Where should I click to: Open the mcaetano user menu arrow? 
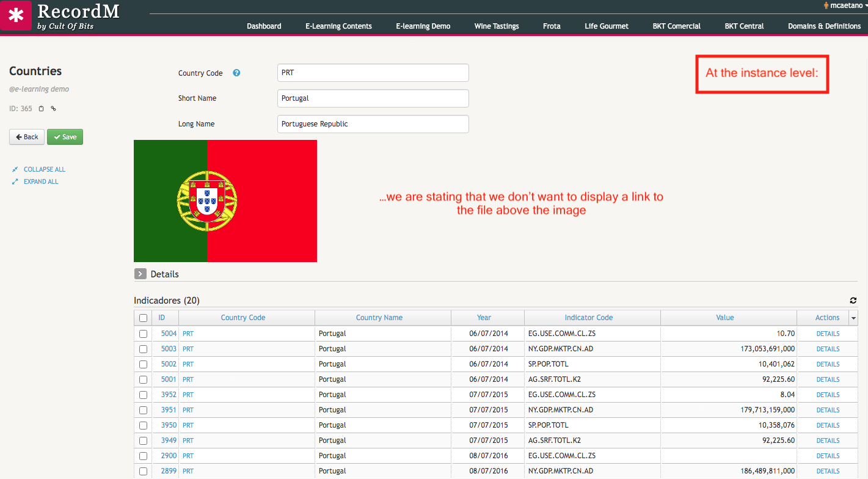point(866,5)
